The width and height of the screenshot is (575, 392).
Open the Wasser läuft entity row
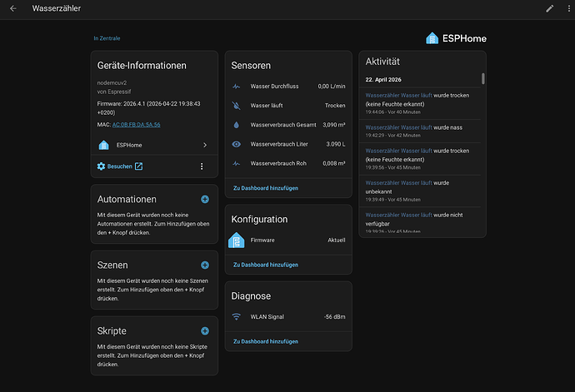288,106
